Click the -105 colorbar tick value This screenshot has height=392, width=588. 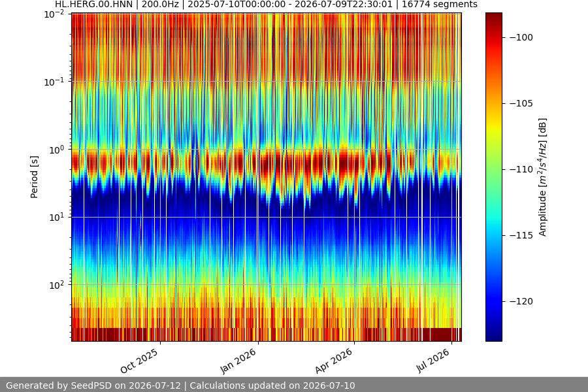point(521,103)
